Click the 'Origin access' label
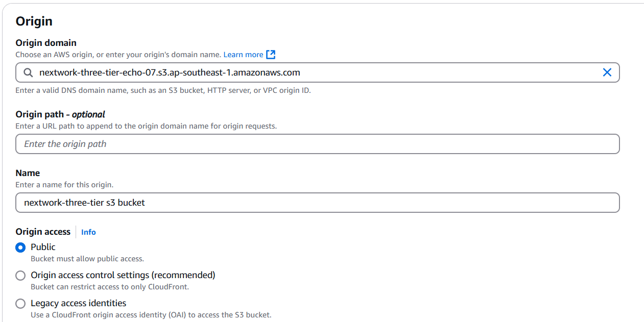Image resolution: width=644 pixels, height=322 pixels. (43, 232)
